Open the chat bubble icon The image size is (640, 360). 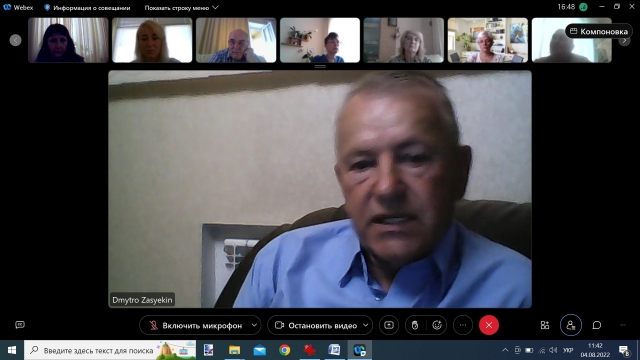[x=597, y=325]
